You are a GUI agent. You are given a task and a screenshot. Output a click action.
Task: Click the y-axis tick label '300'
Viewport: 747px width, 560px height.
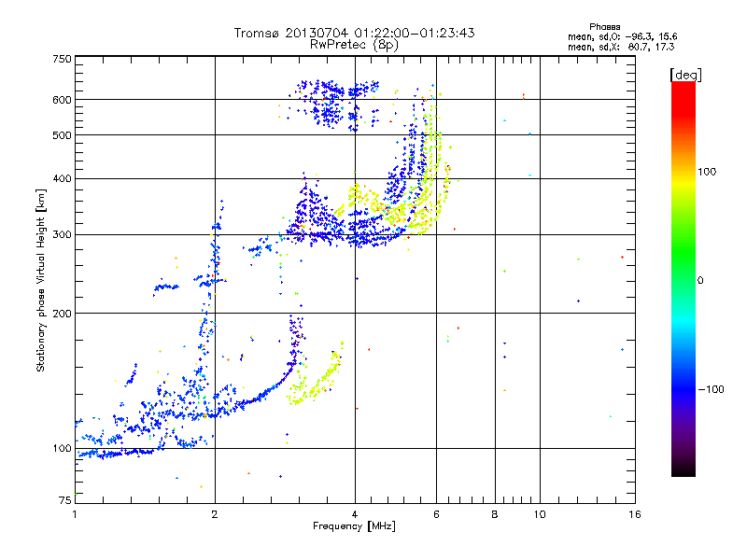[x=62, y=234]
